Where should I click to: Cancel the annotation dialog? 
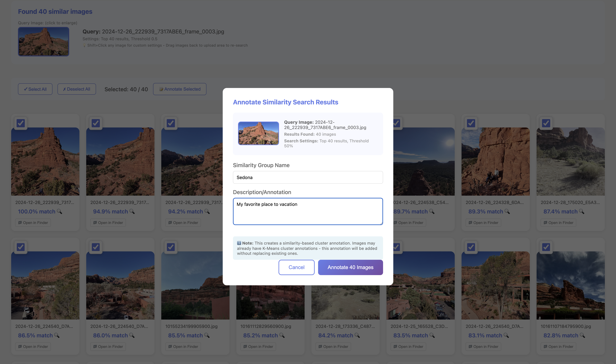pyautogui.click(x=296, y=267)
